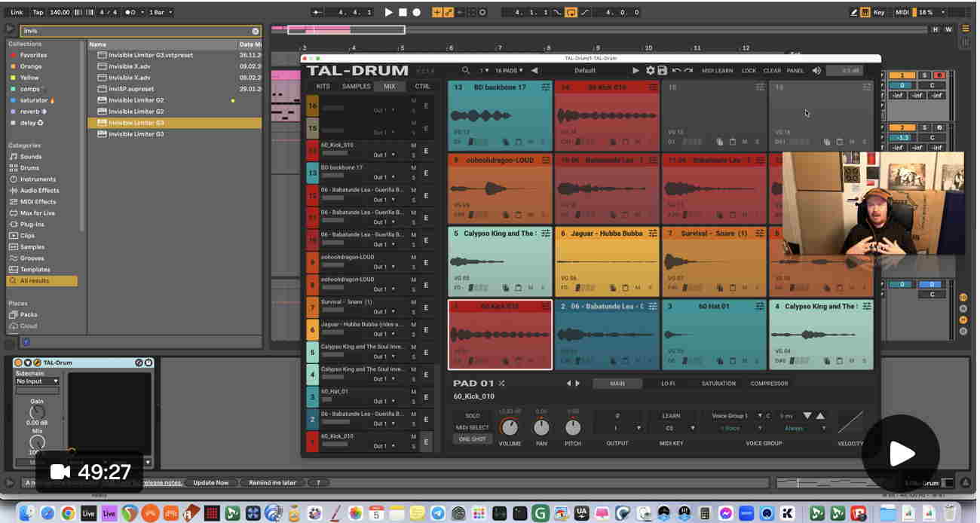Go to previous TAL-Drum preset

pos(534,71)
